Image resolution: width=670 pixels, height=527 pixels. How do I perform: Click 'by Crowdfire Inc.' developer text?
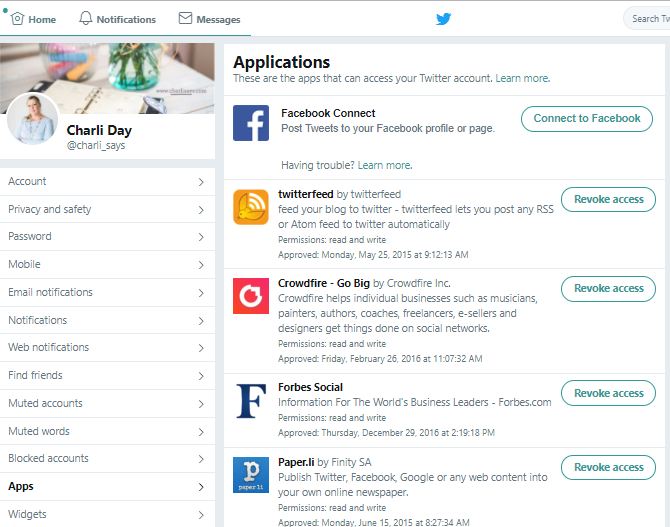click(x=411, y=283)
